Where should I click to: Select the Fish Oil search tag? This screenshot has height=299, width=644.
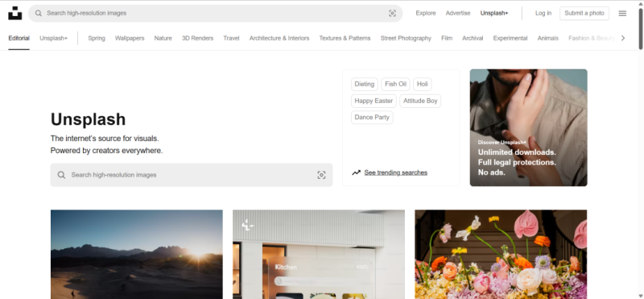click(395, 84)
